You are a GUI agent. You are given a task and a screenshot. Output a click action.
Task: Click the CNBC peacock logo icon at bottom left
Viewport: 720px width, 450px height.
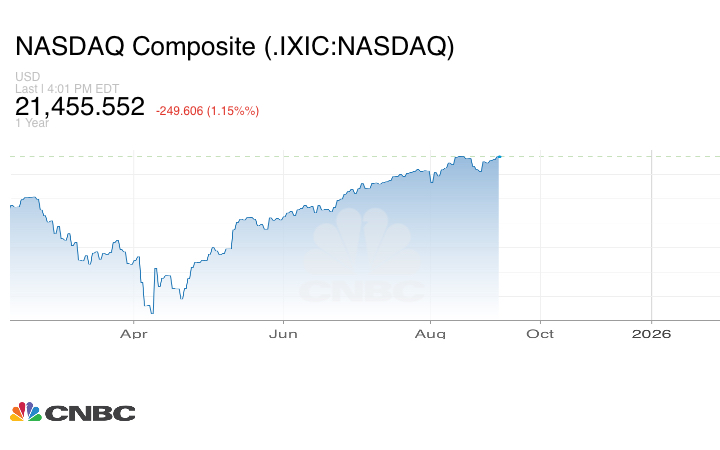[x=26, y=412]
